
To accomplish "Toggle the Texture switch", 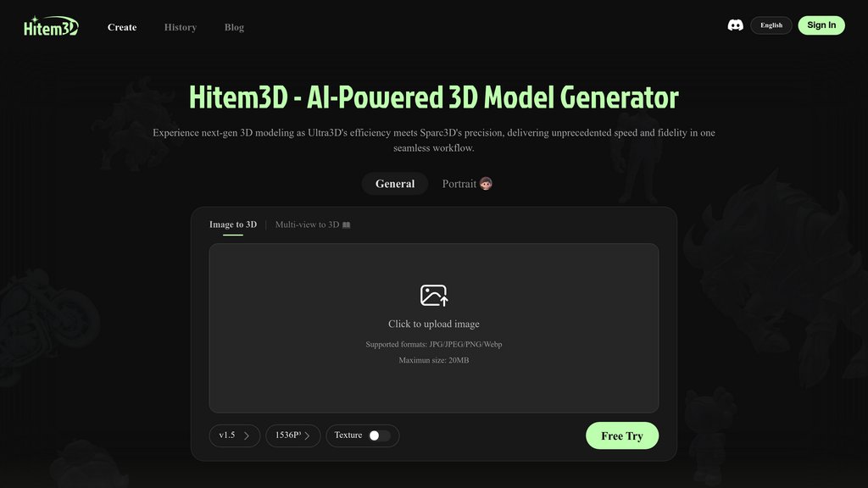I will pos(380,435).
